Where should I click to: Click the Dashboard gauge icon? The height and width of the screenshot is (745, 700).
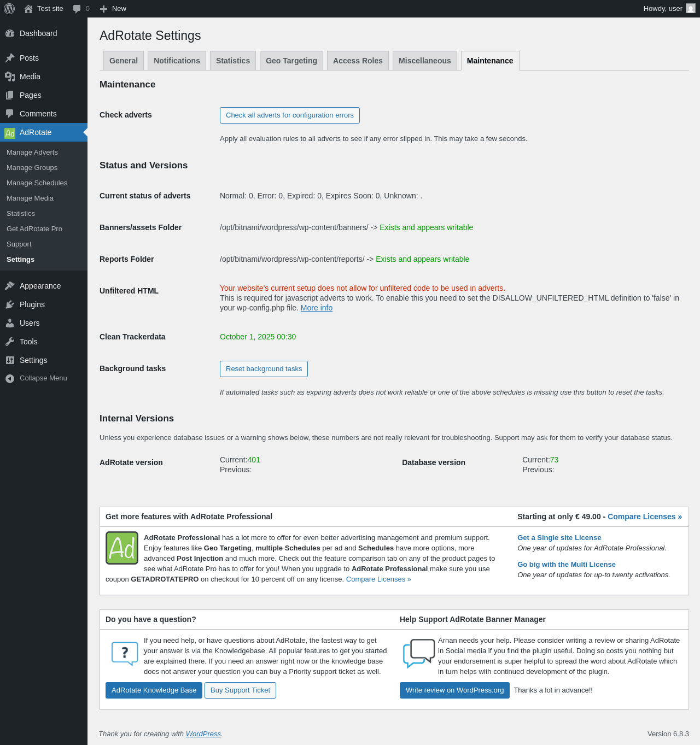click(10, 33)
